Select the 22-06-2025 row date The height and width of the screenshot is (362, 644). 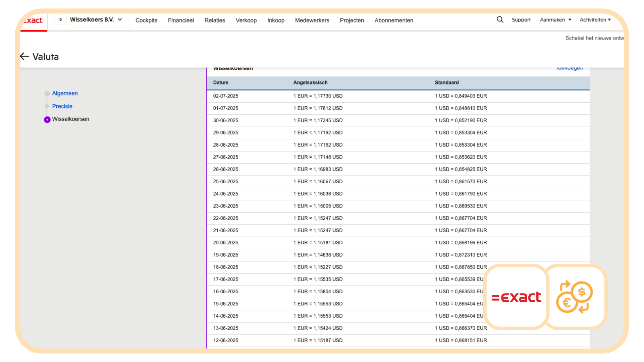(226, 218)
